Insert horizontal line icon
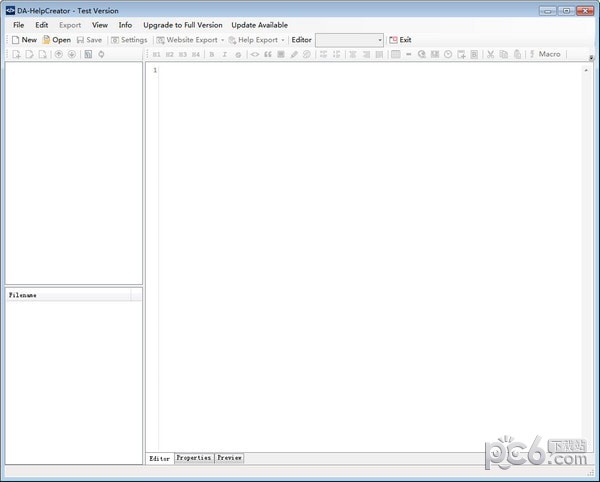 coord(409,54)
